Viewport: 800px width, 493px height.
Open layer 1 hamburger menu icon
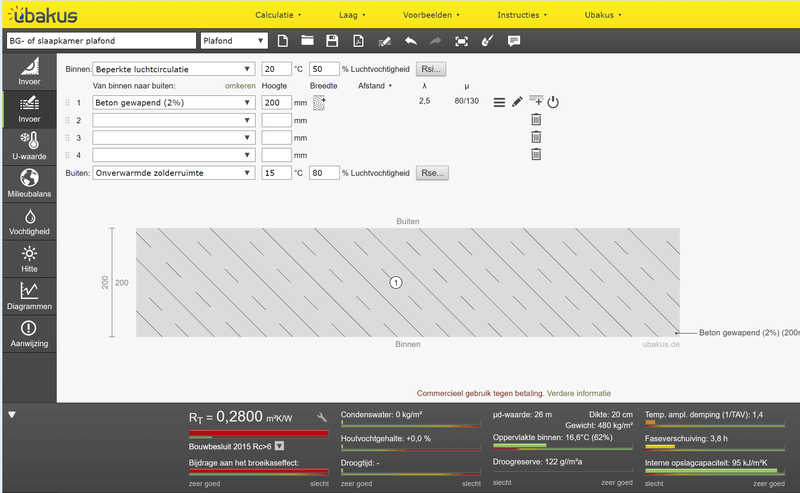[x=499, y=103]
